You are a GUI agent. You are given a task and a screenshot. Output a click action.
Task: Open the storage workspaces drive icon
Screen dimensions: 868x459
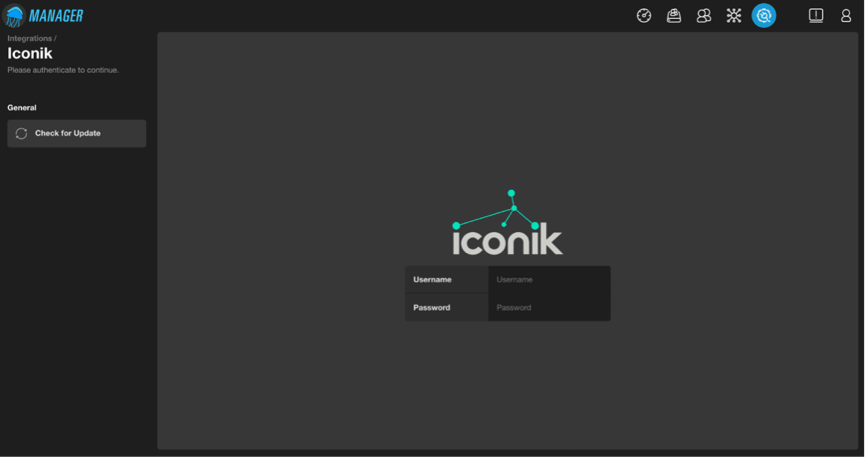pyautogui.click(x=674, y=16)
